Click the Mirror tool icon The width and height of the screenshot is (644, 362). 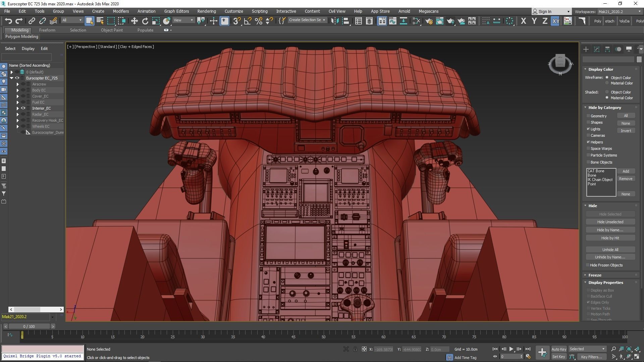[x=334, y=21]
